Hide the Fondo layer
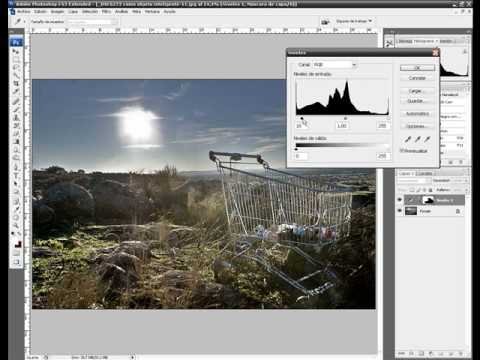Viewport: 480px width, 360px height. click(400, 211)
